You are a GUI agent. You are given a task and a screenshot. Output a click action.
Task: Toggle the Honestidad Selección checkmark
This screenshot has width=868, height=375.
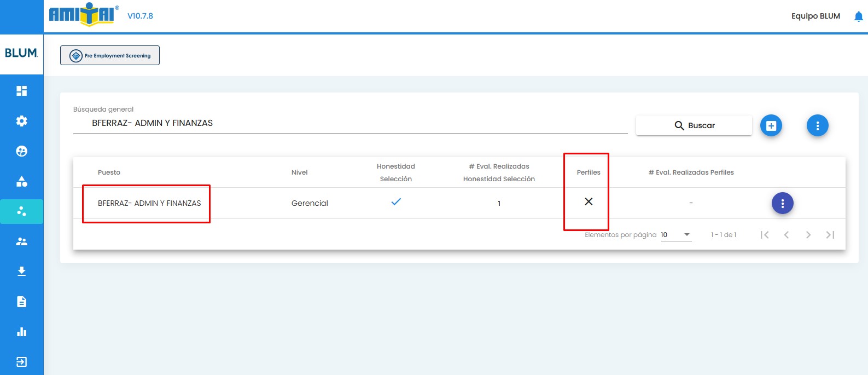coord(396,202)
